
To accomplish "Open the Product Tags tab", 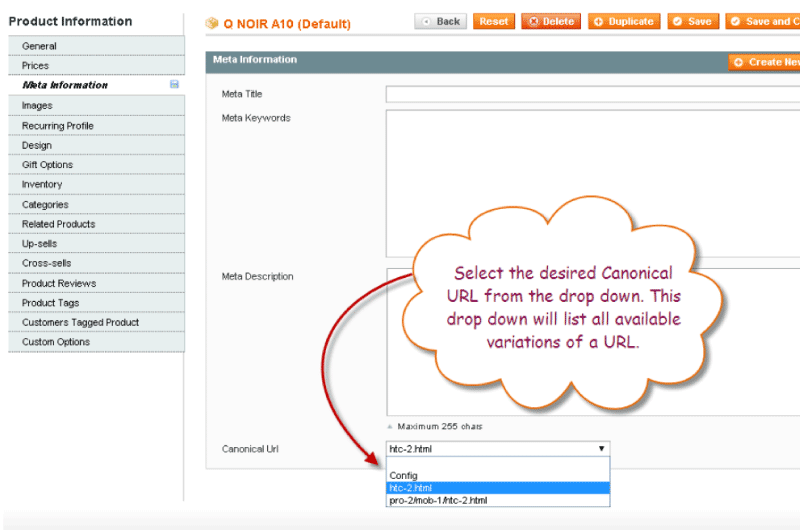I will coord(96,303).
